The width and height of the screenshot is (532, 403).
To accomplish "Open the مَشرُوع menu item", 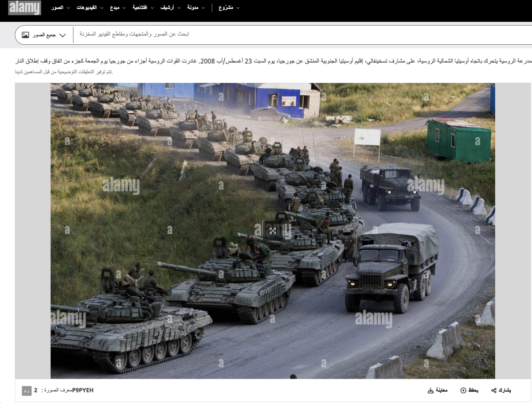I will pyautogui.click(x=229, y=8).
